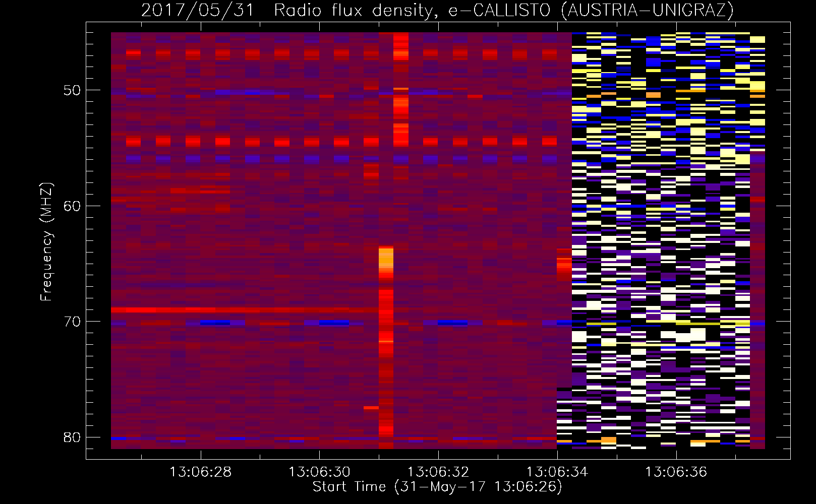Click the 'Frequency (MHZ)' axis label

46,242
